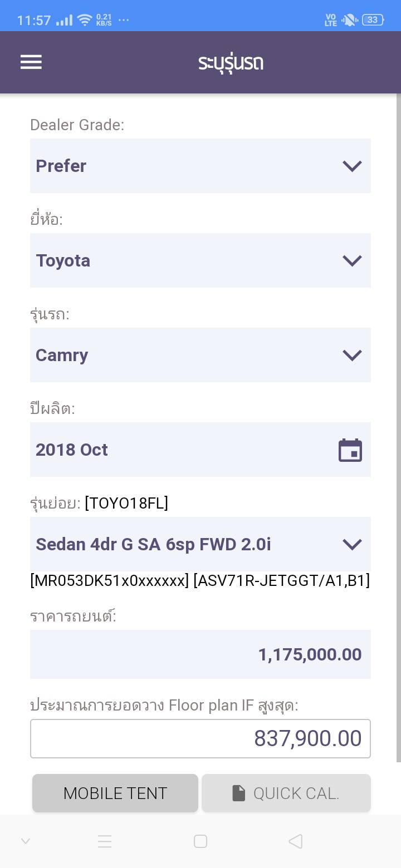
Task: Tap the 2018 Oct production year field
Action: click(178, 450)
